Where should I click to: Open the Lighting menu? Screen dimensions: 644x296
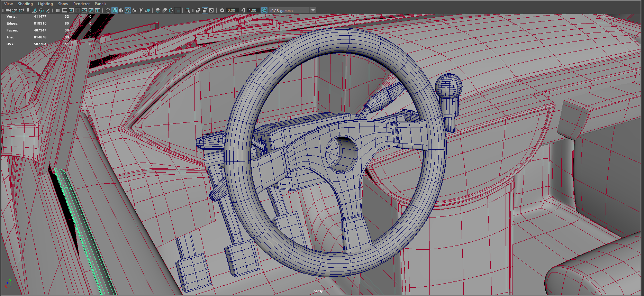tap(45, 4)
